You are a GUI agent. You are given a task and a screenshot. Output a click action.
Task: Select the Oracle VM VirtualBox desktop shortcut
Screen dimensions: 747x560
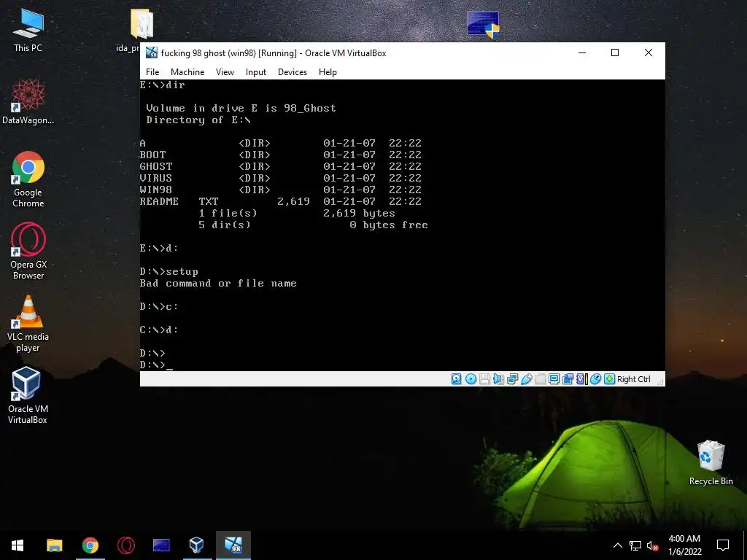27,395
